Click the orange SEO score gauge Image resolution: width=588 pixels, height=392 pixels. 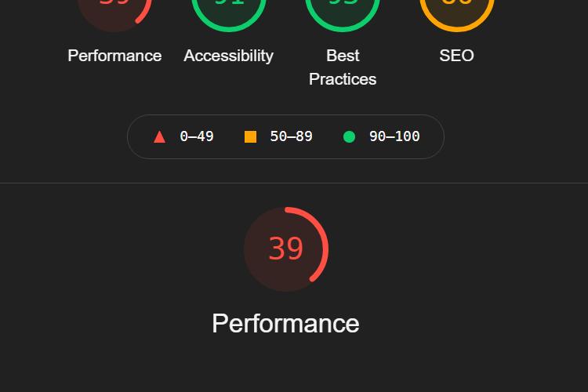[x=457, y=8]
